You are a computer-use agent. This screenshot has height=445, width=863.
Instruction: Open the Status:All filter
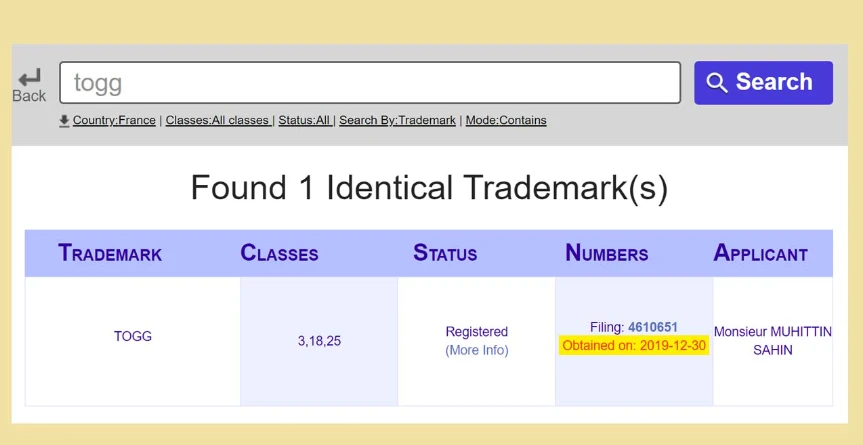click(304, 120)
